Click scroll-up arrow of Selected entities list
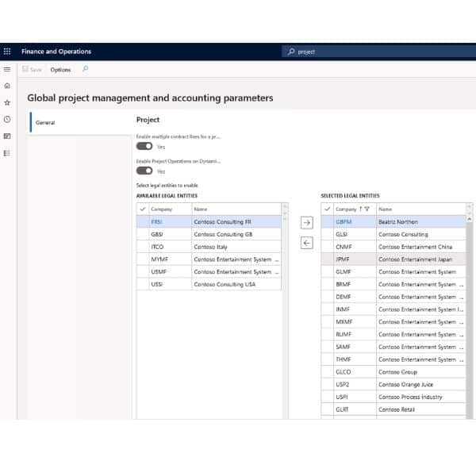The height and width of the screenshot is (476, 476). pos(470,219)
